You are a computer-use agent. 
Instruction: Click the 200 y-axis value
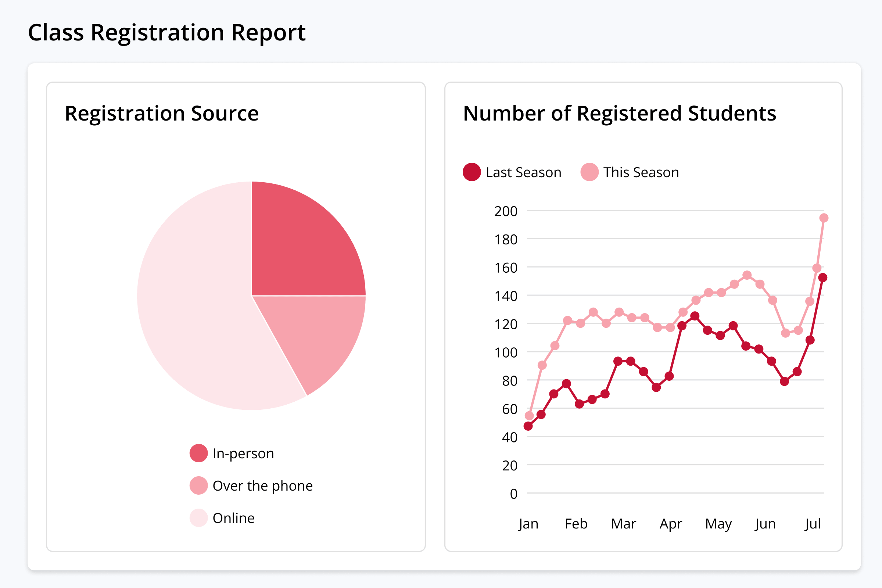pos(506,212)
